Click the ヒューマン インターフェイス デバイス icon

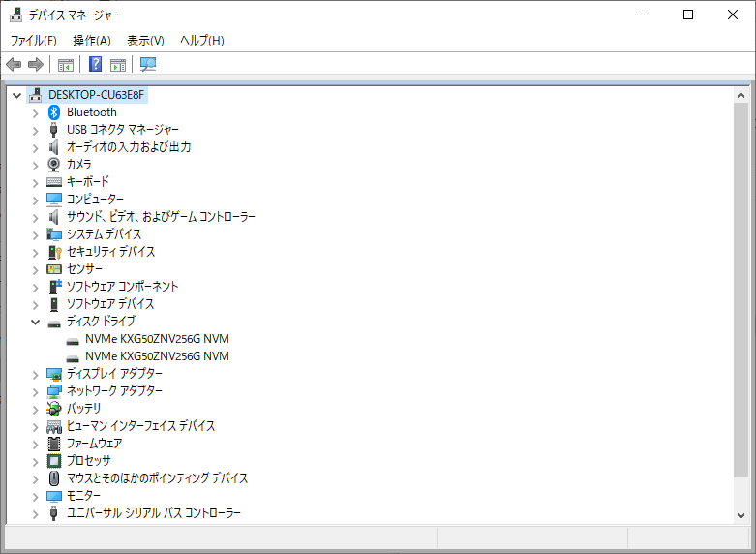54,426
